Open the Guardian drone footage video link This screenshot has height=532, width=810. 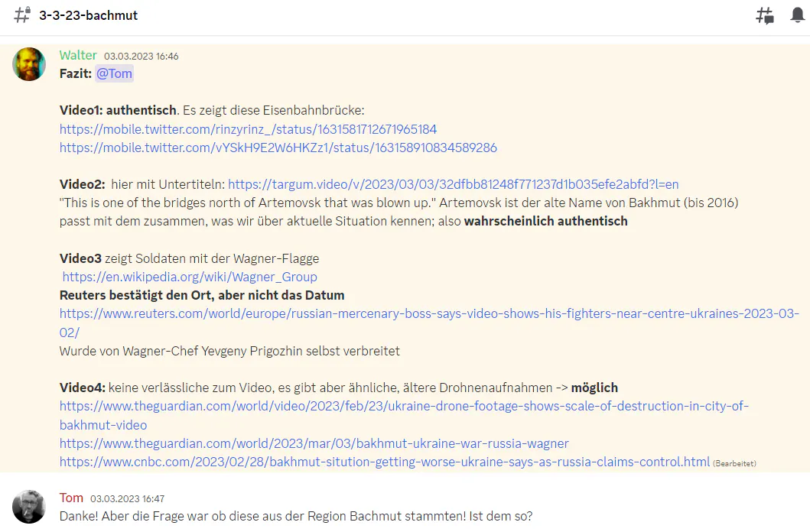pos(403,407)
